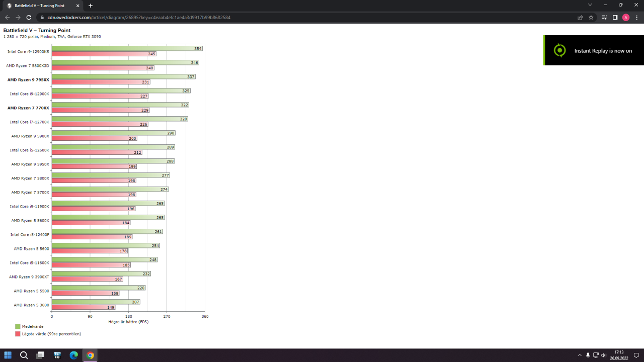Go back to the previous page

point(7,17)
